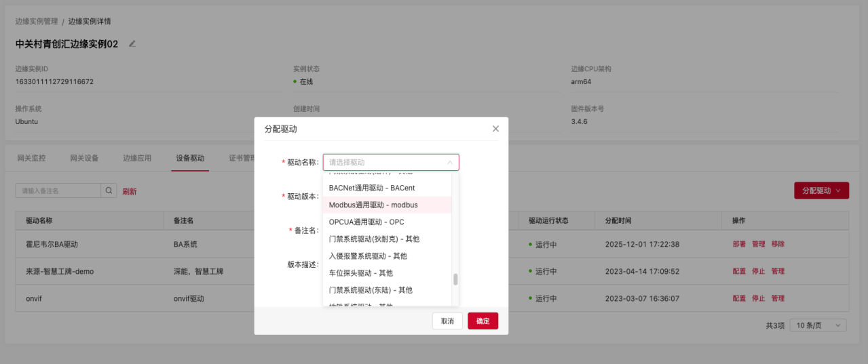
Task: Select 门禁系统驱动(东陆) - 其他 option
Action: point(387,289)
